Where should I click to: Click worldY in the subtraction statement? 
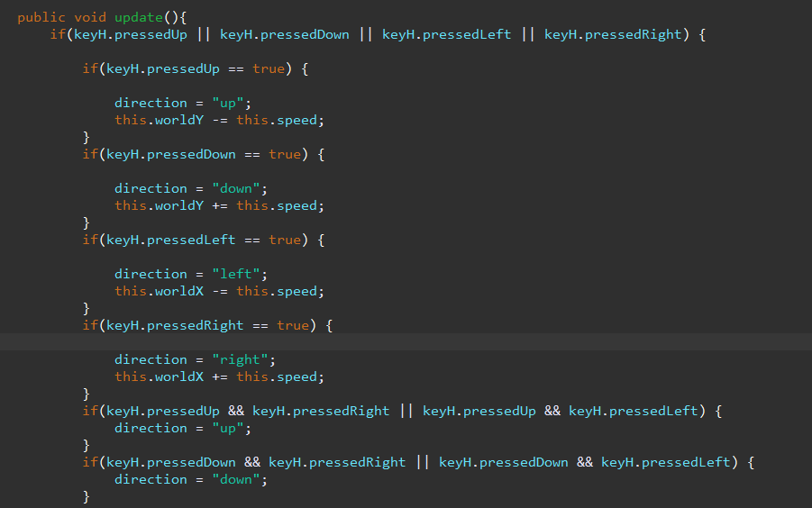coord(179,120)
